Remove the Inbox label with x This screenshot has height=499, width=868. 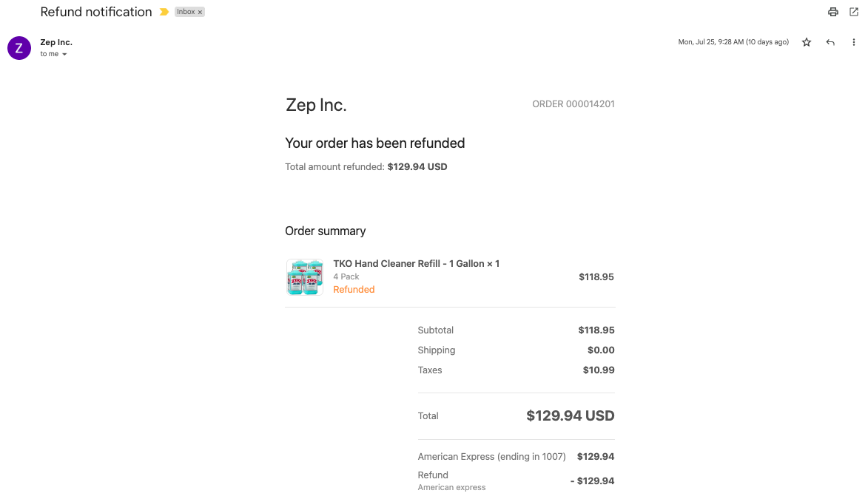point(201,12)
